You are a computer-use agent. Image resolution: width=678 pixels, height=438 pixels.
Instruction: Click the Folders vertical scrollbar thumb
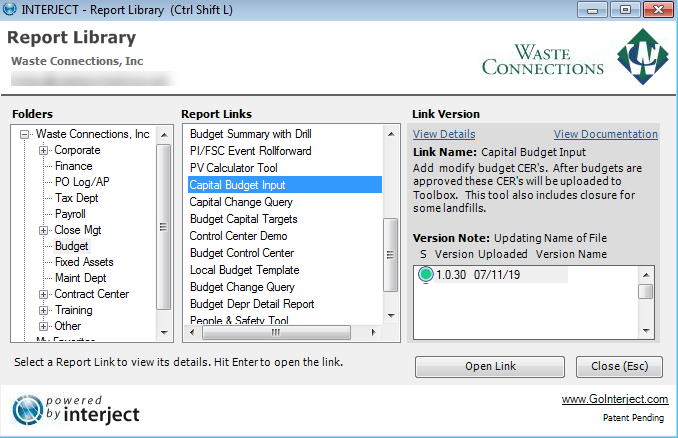[x=163, y=227]
